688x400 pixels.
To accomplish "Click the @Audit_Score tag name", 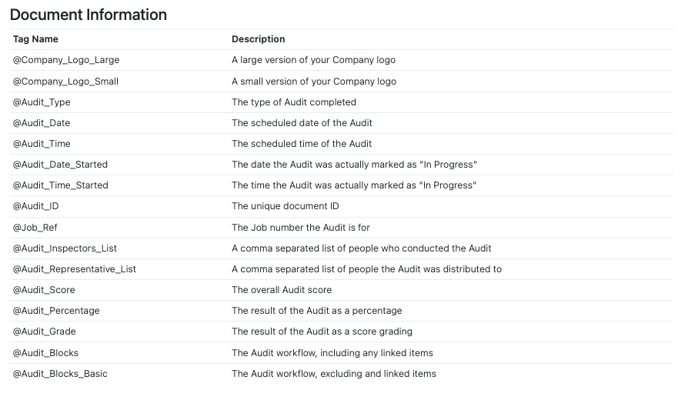I will tap(44, 290).
